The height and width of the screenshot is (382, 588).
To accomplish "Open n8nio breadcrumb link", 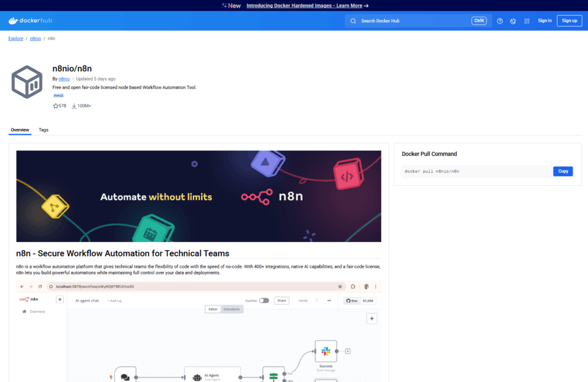I will pyautogui.click(x=35, y=38).
